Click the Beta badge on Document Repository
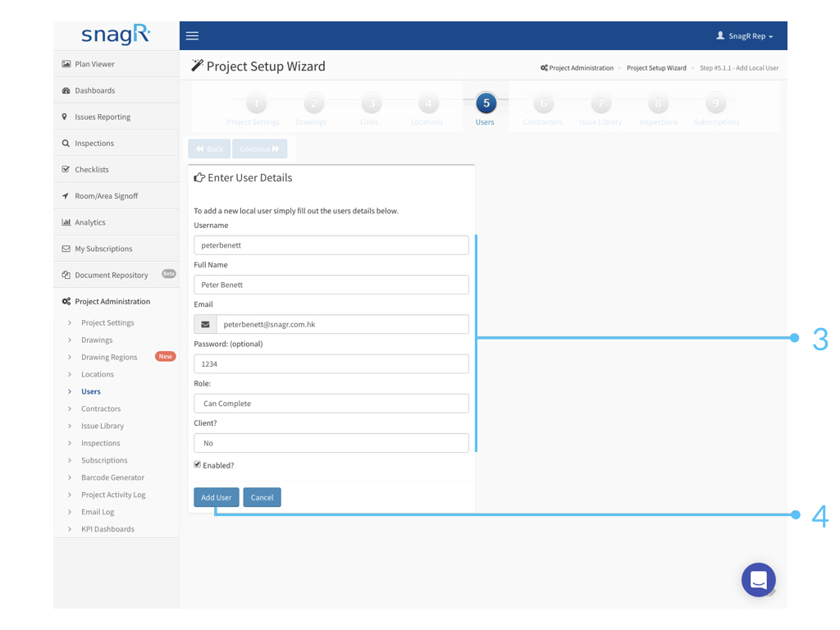The image size is (840, 630). coord(169,274)
